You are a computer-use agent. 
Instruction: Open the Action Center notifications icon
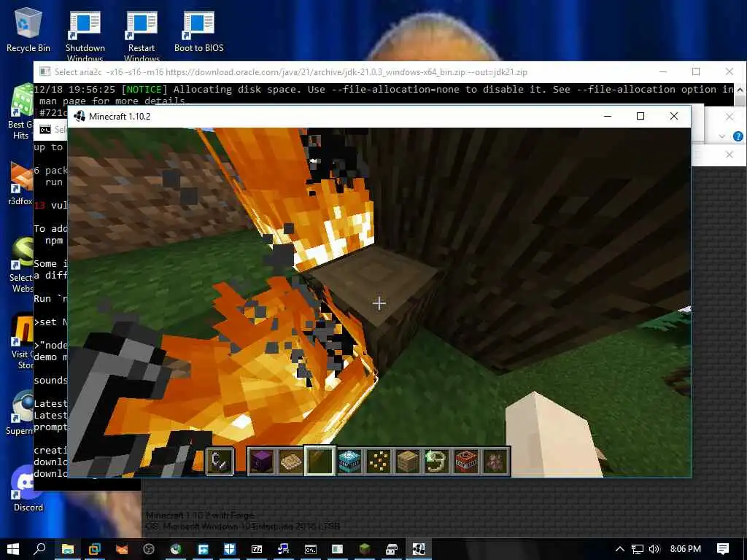click(x=723, y=549)
